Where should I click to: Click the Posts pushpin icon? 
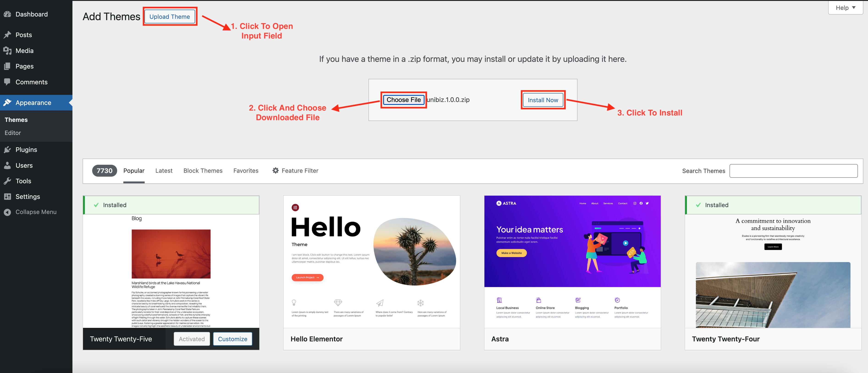point(7,35)
